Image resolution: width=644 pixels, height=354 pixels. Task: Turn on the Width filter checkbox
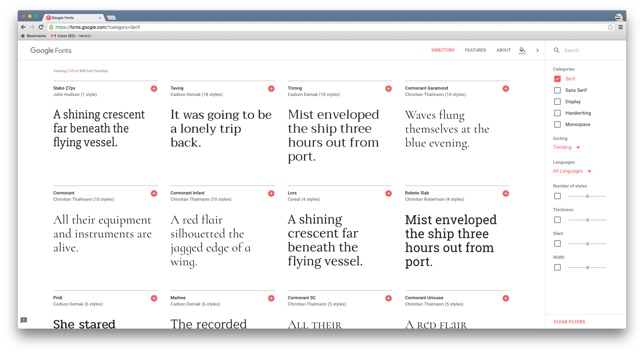[557, 267]
